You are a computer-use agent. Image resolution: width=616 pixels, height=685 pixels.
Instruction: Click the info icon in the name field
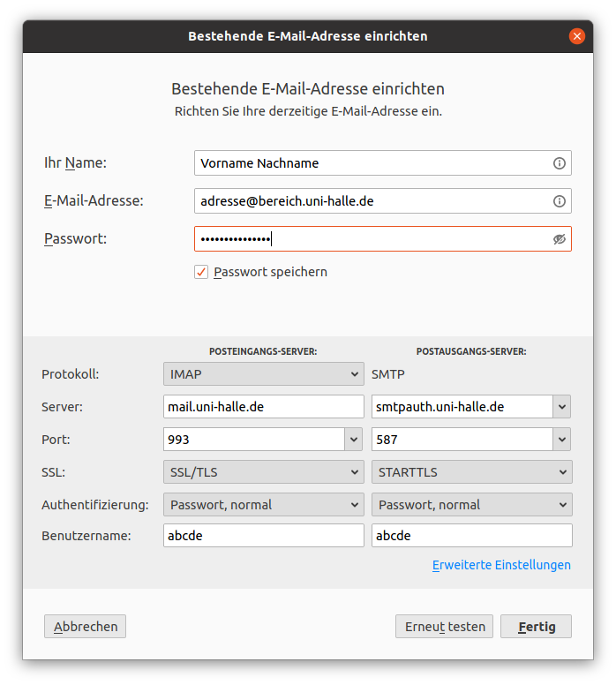tap(560, 163)
